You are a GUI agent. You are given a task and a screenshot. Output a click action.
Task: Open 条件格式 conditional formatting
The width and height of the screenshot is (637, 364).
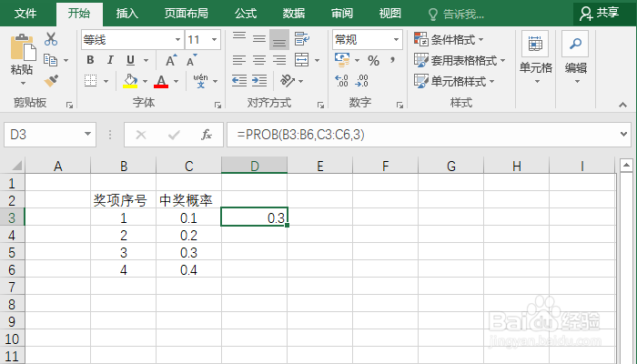pos(449,39)
